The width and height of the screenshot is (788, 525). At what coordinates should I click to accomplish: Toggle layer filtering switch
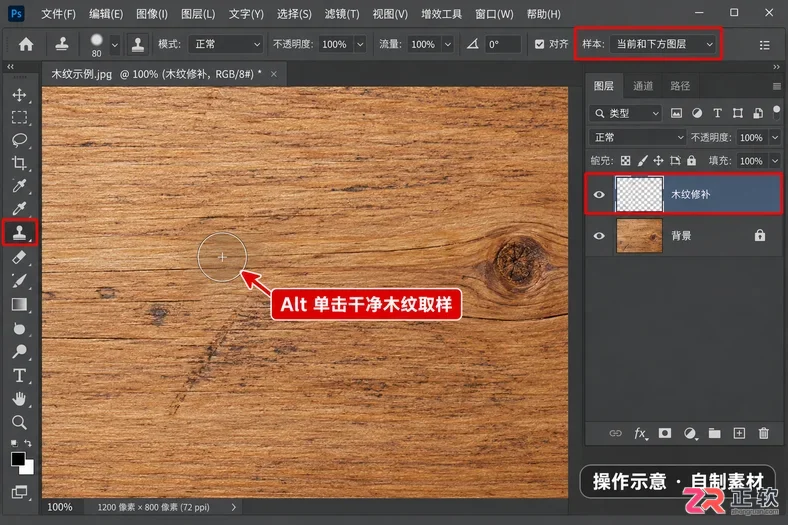776,113
